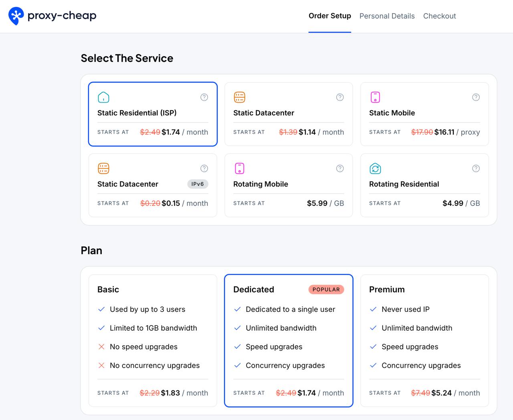Select the Static Datacenter service card

click(288, 114)
